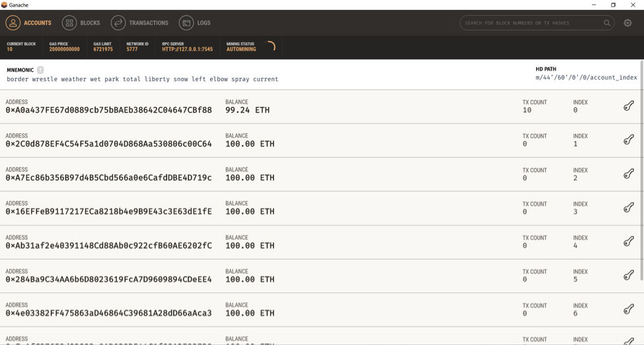Click the HD path value
The image size is (644, 345).
(586, 78)
